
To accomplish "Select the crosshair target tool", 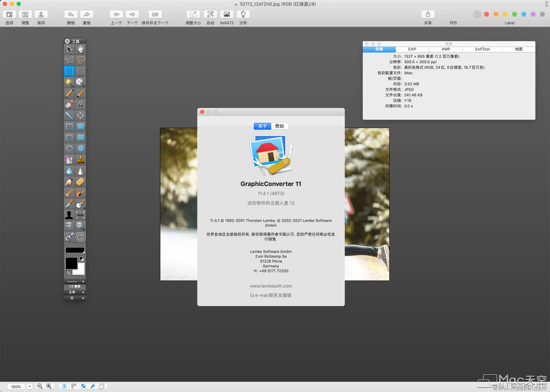I will [x=80, y=116].
